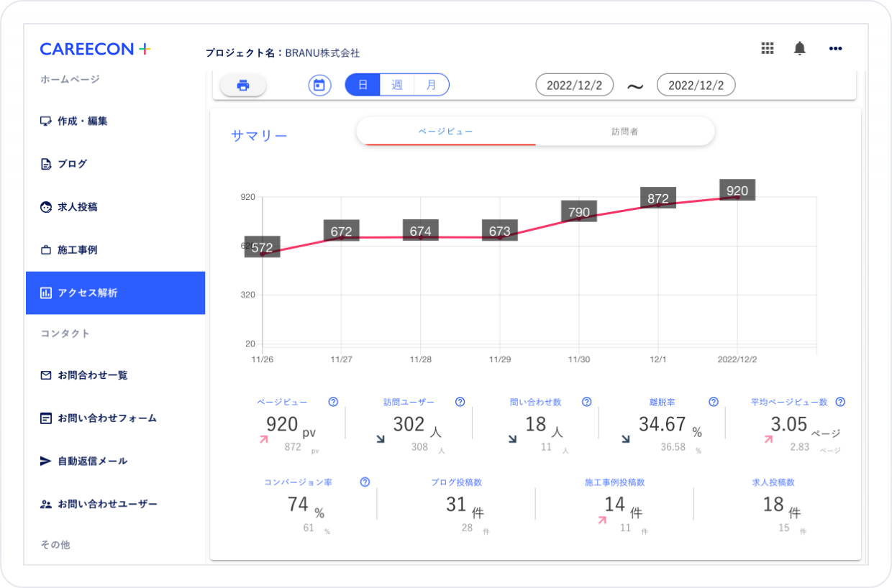Open the end date selector
The width and height of the screenshot is (892, 588).
pyautogui.click(x=695, y=84)
